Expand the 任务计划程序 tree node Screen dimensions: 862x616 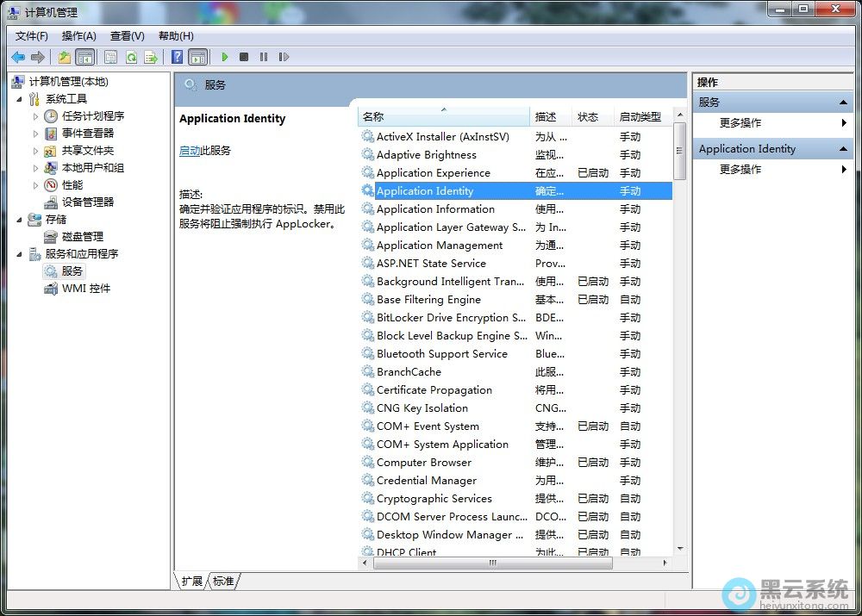tap(35, 116)
